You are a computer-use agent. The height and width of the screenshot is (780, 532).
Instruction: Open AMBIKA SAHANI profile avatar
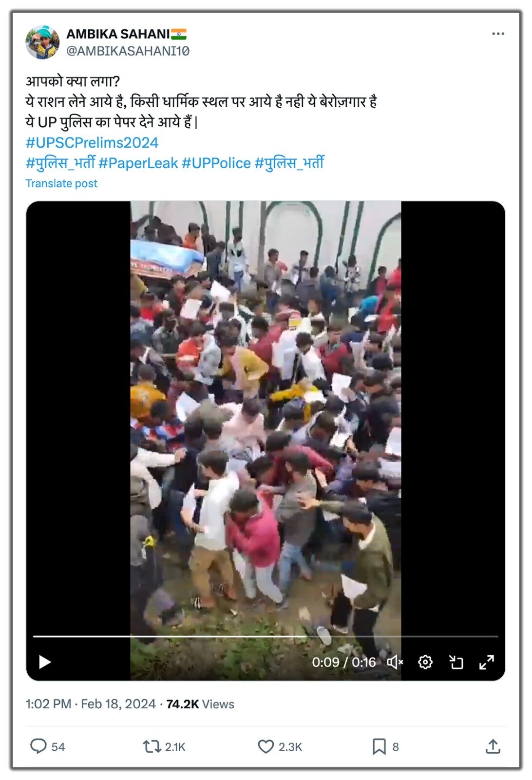click(42, 42)
